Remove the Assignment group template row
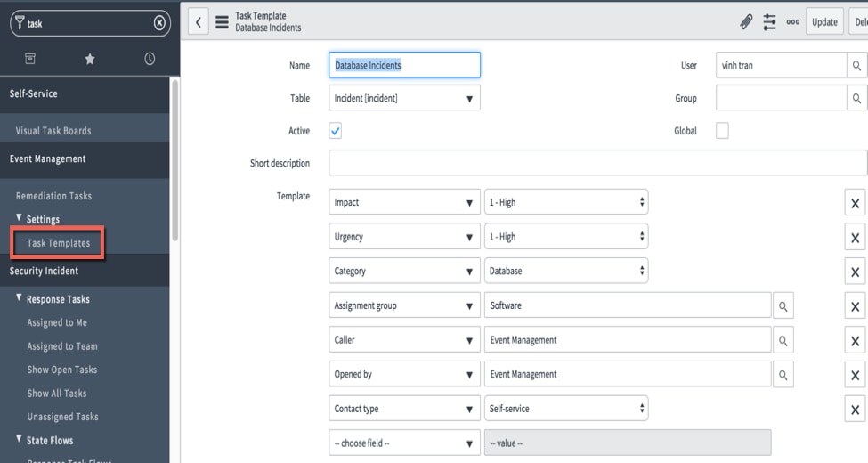Image resolution: width=868 pixels, height=463 pixels. click(855, 306)
